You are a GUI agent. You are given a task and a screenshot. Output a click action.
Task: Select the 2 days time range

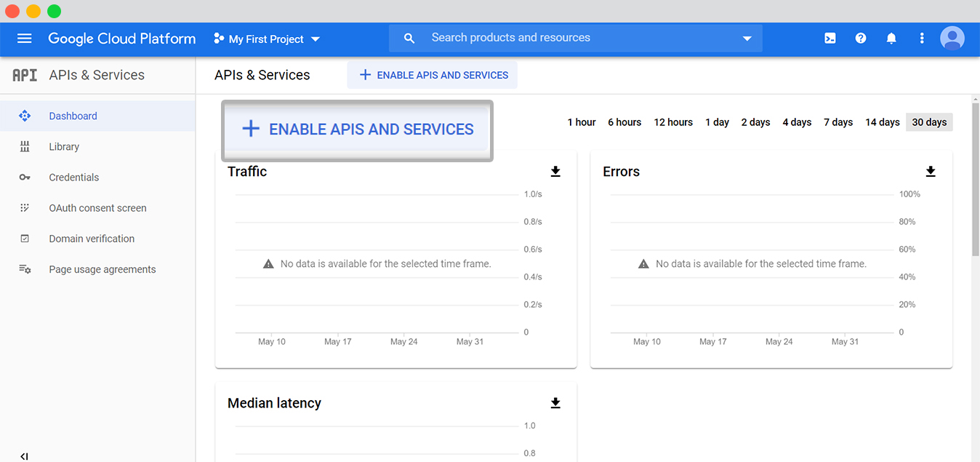pyautogui.click(x=755, y=122)
